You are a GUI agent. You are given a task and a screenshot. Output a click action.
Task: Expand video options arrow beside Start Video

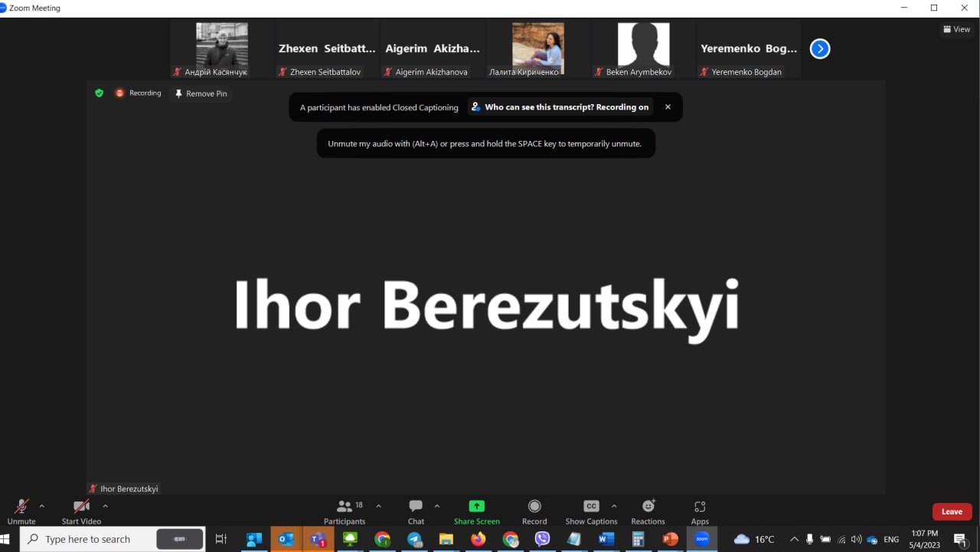pos(105,506)
